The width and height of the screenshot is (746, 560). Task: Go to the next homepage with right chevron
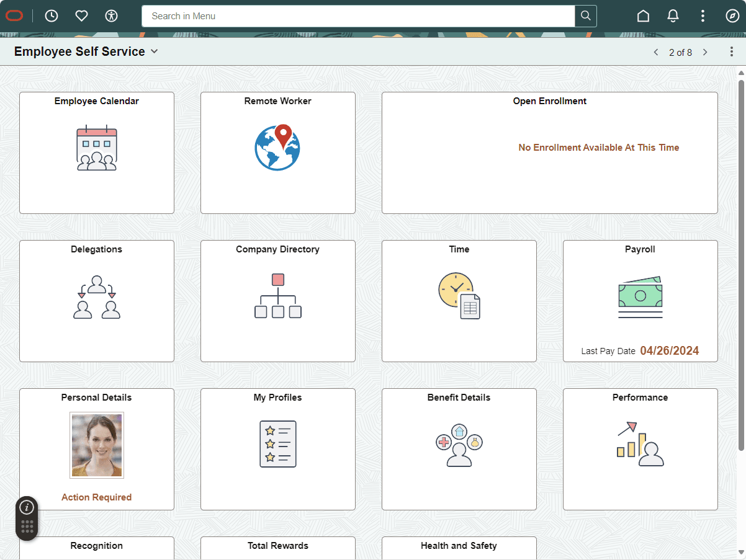tap(706, 52)
